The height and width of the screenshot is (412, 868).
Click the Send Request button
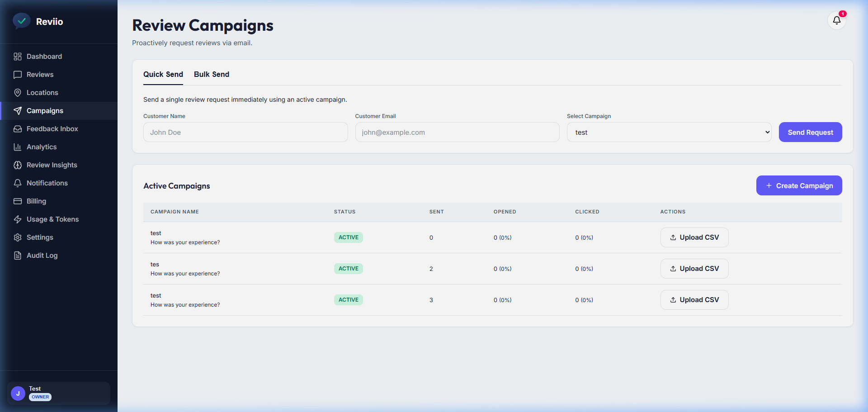point(810,132)
